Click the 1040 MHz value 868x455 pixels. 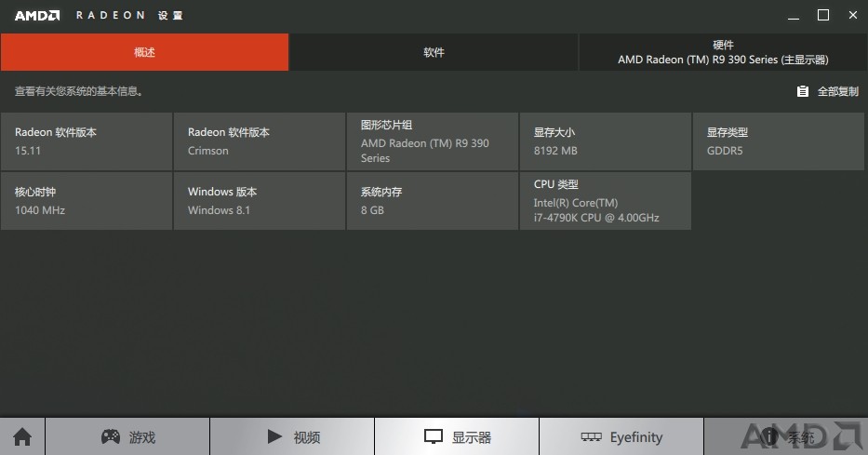(x=40, y=210)
